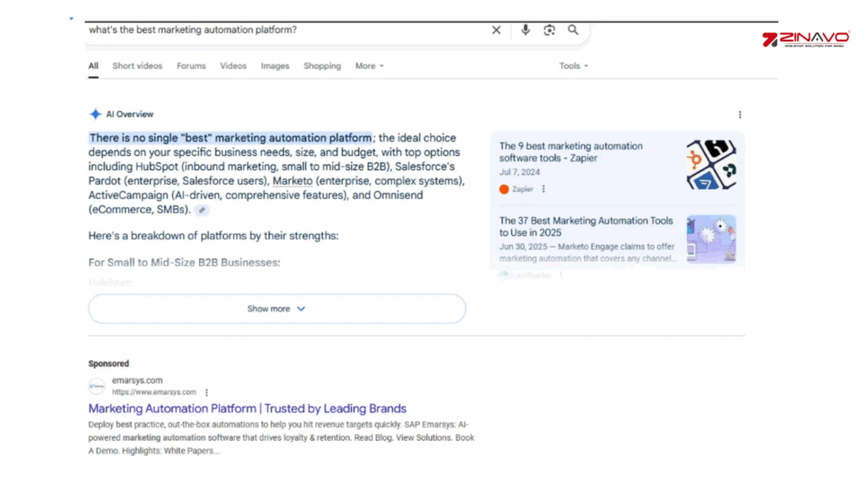Switch to the Images tab
This screenshot has height=488, width=868.
275,66
